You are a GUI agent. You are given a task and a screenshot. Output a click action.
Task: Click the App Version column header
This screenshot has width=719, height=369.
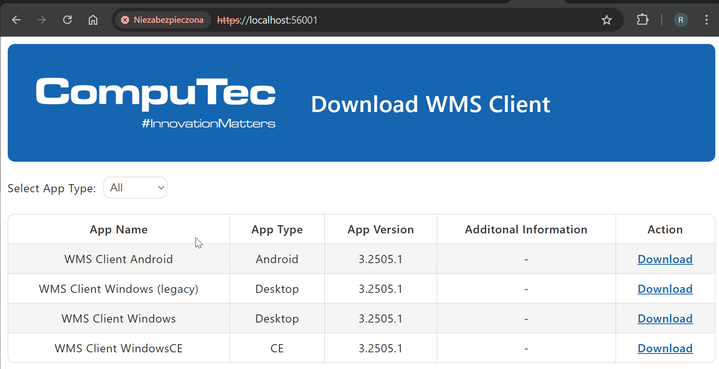click(x=381, y=229)
